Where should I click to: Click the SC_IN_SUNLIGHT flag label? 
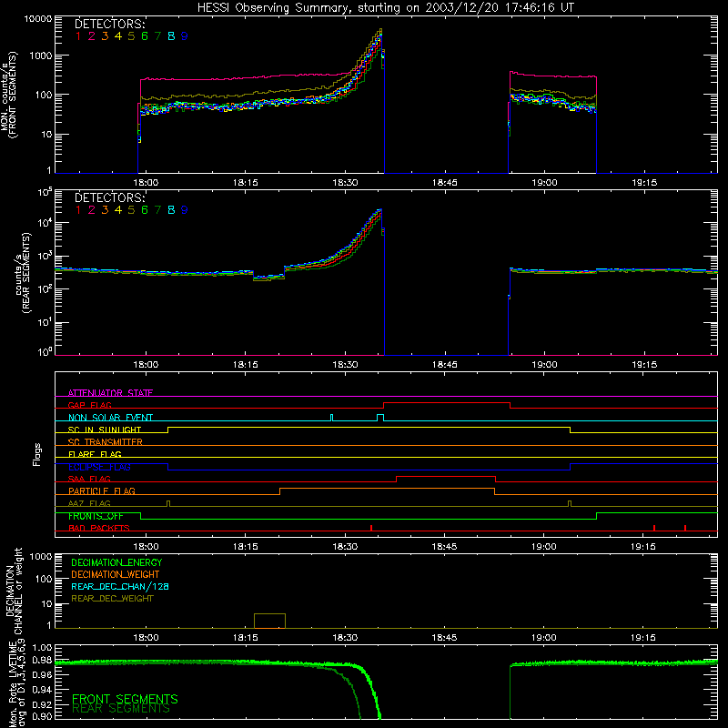[x=105, y=430]
